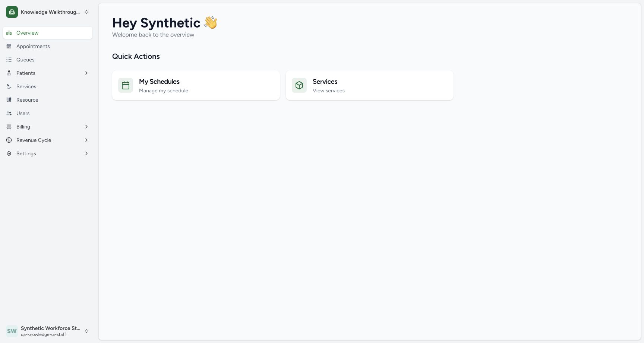Click the My Schedules calendar icon
The image size is (644, 343).
126,85
